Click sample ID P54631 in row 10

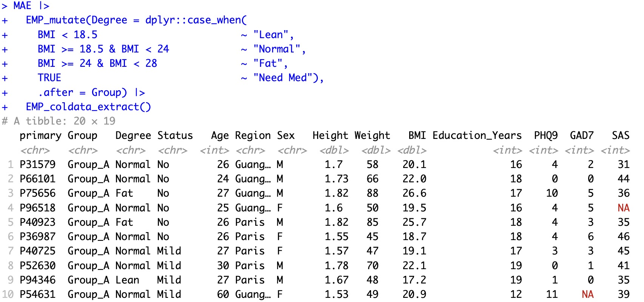coord(37,294)
